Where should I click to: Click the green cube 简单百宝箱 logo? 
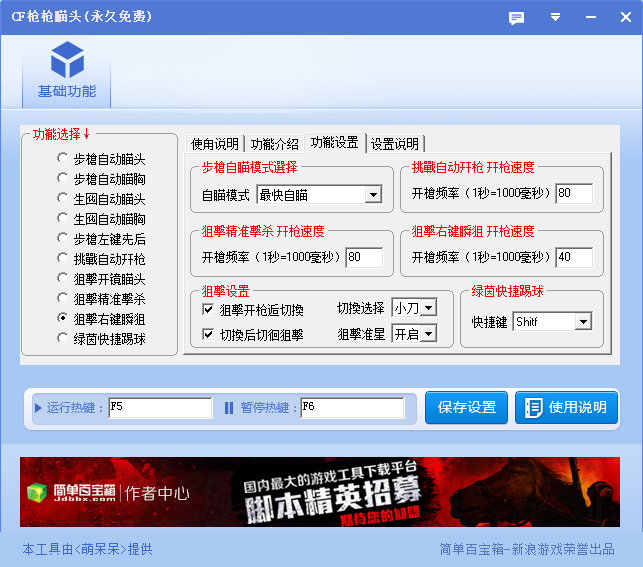coord(37,492)
